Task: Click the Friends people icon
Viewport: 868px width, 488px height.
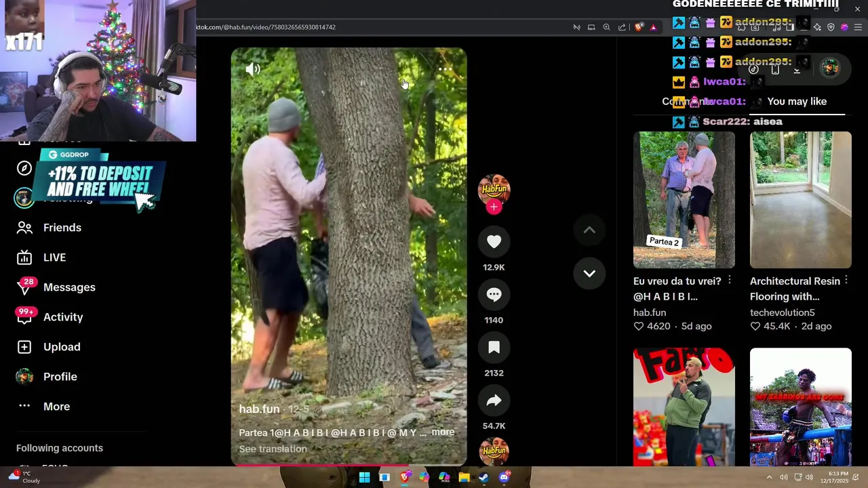Action: click(24, 228)
